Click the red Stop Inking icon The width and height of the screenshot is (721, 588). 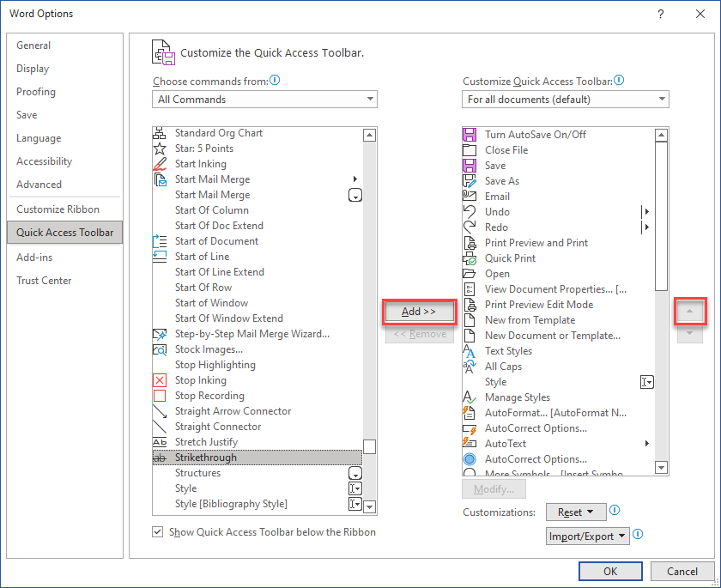(x=160, y=380)
